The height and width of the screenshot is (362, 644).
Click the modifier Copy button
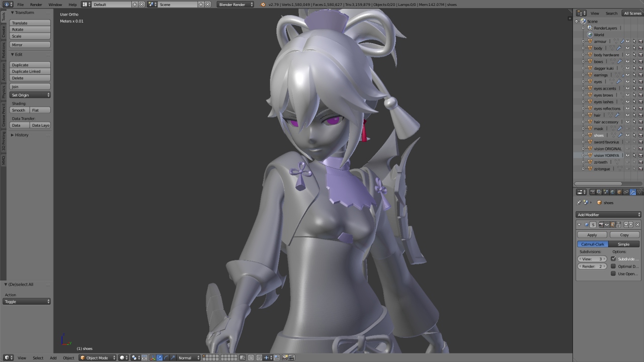(x=624, y=235)
